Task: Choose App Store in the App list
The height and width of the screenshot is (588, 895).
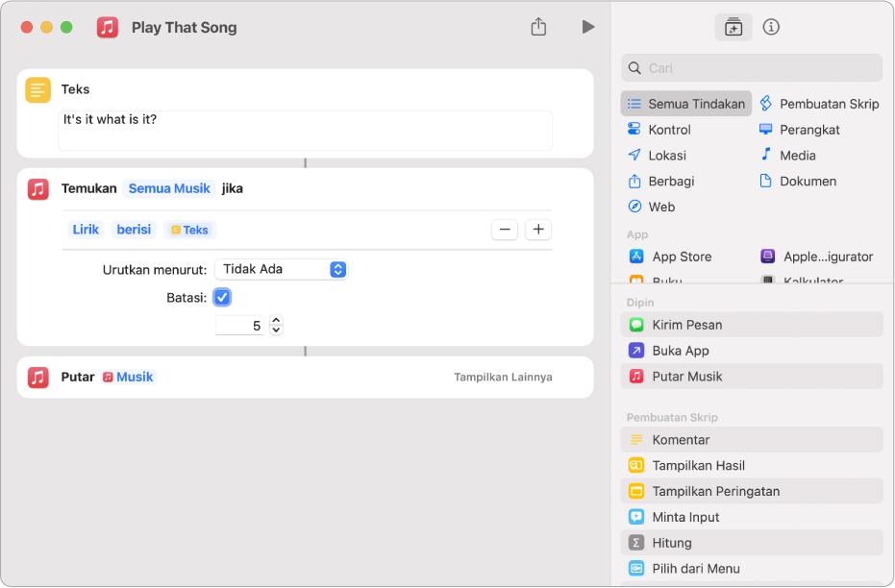Action: tap(670, 257)
